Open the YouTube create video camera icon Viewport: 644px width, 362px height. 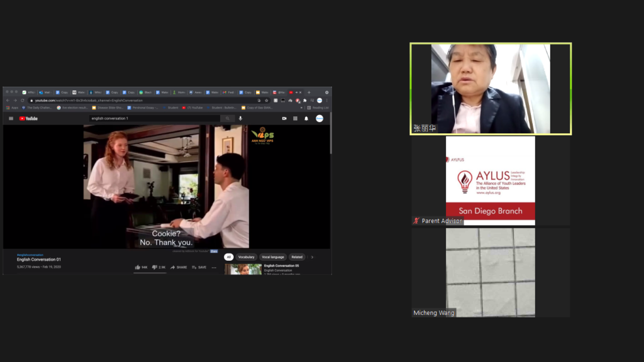[x=284, y=119]
